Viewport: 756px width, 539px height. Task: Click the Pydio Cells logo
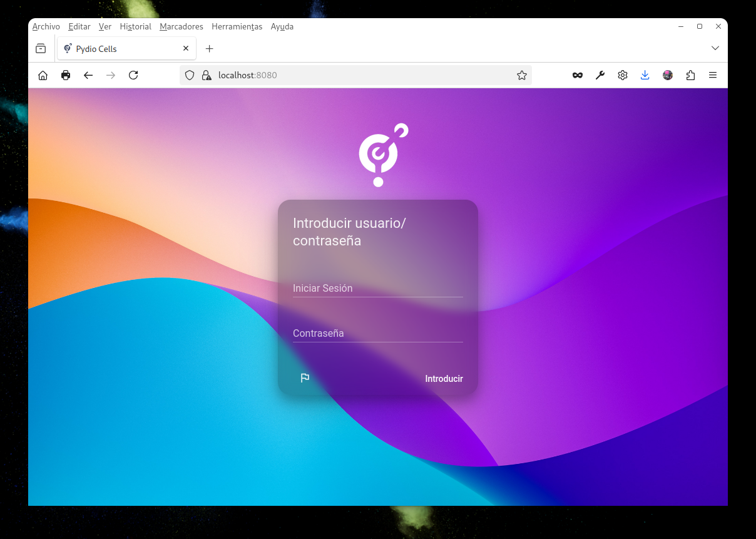click(382, 155)
